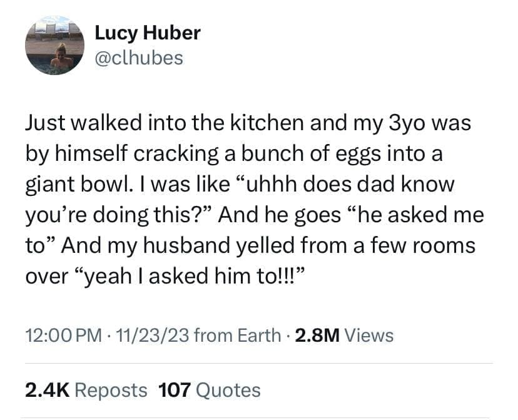Open the @clhubes handle link
The height and width of the screenshot is (420, 518).
click(139, 58)
